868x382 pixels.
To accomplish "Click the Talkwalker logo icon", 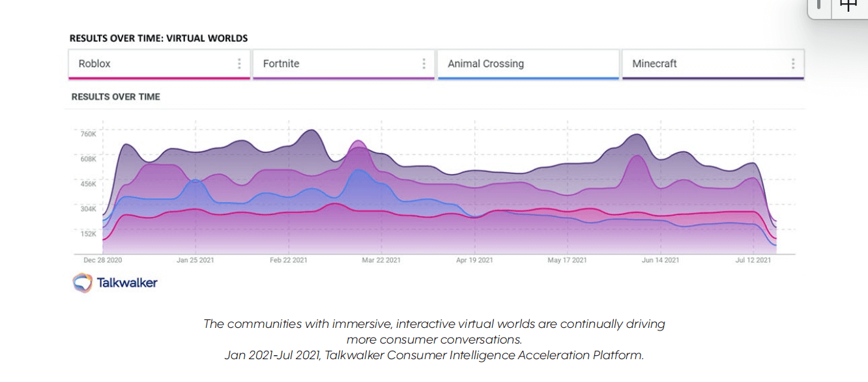I will pos(82,282).
